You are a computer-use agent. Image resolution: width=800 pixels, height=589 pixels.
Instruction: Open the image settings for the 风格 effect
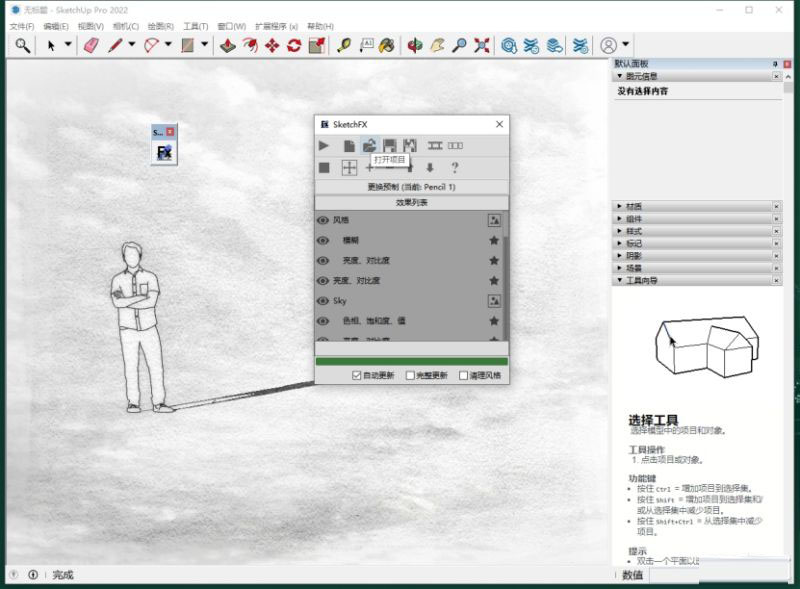point(494,220)
